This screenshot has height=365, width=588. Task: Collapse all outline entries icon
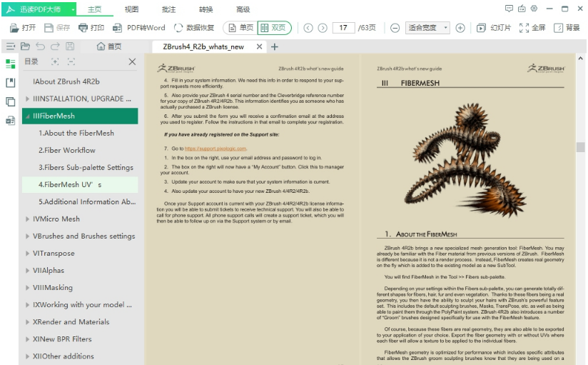click(x=71, y=61)
